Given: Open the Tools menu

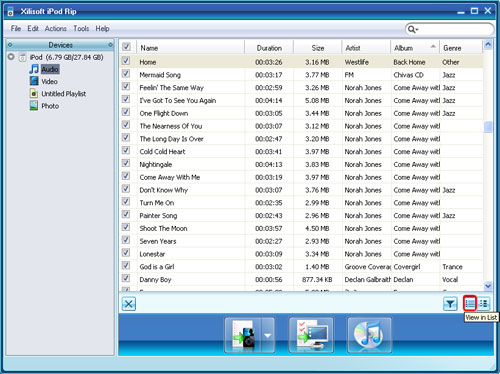Looking at the screenshot, I should (81, 29).
